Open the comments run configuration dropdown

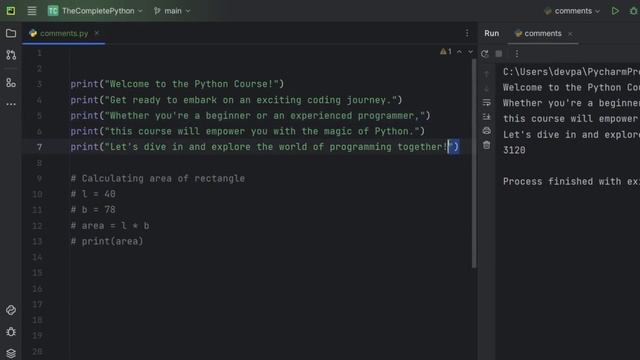[x=572, y=11]
